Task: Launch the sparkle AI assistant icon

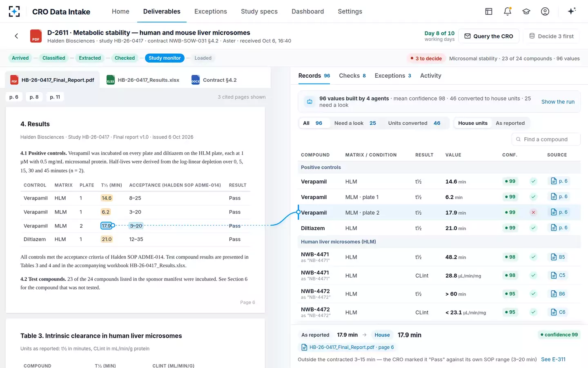Action: 572,11
